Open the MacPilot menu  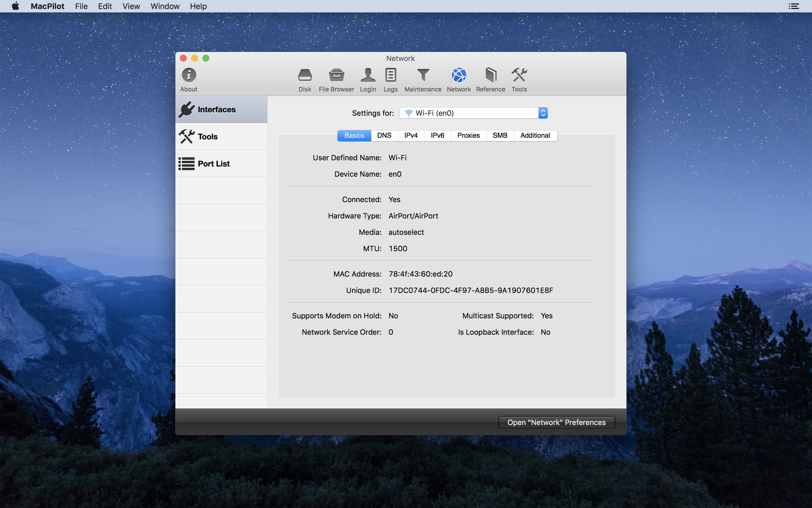coord(47,6)
